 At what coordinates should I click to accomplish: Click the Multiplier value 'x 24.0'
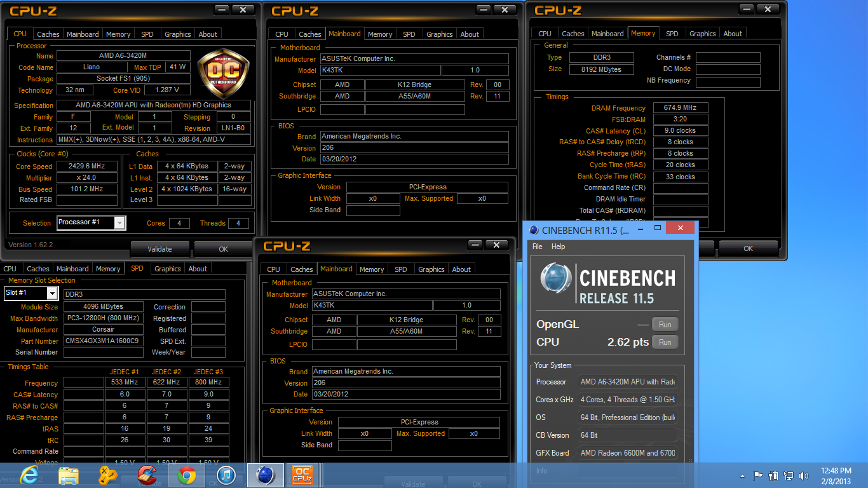tap(87, 178)
